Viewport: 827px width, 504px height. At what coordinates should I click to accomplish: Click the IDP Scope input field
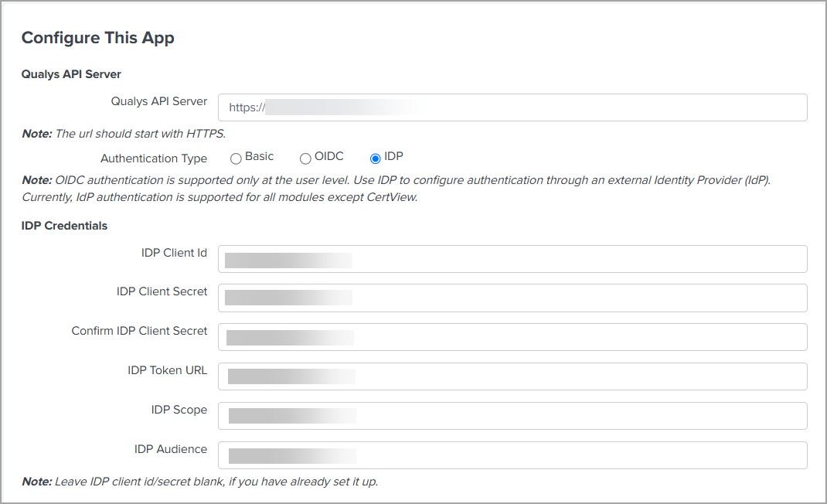512,416
